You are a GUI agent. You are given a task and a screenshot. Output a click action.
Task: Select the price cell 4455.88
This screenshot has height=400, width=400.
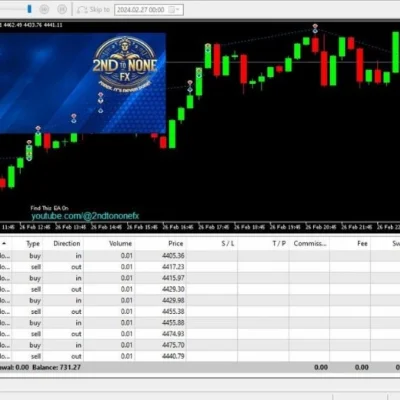pyautogui.click(x=173, y=323)
